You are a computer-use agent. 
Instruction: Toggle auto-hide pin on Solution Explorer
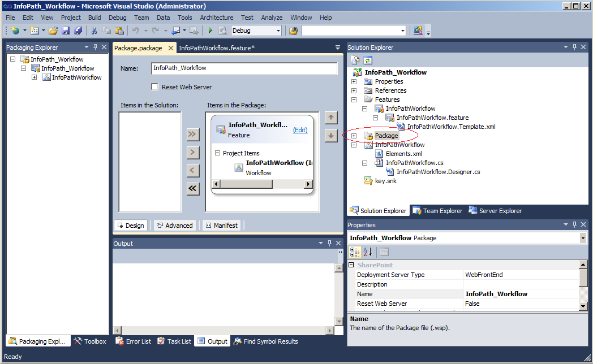coord(574,47)
